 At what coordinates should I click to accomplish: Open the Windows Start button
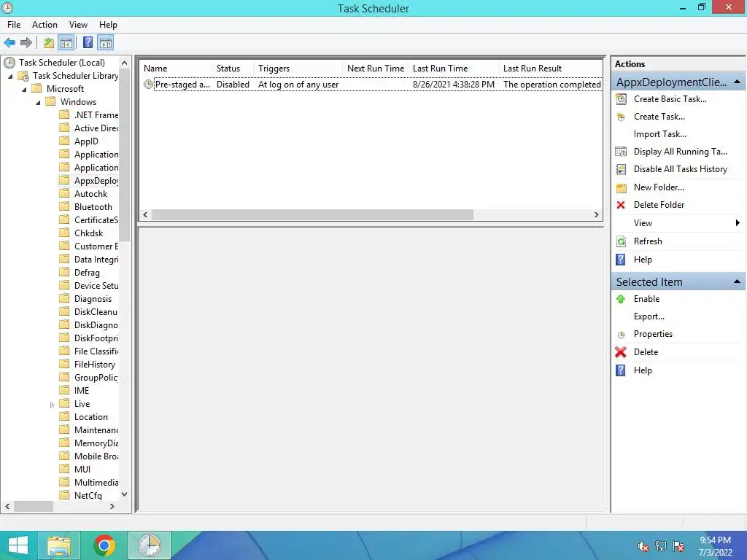pos(18,545)
